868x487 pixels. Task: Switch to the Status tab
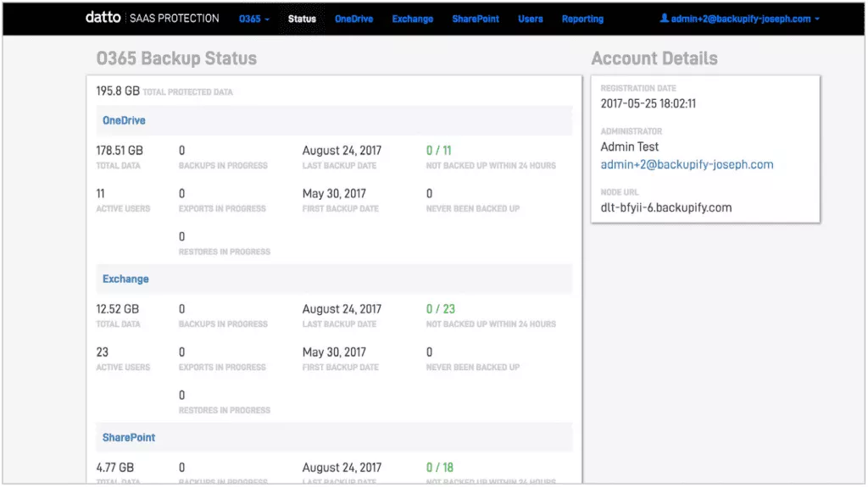(302, 19)
